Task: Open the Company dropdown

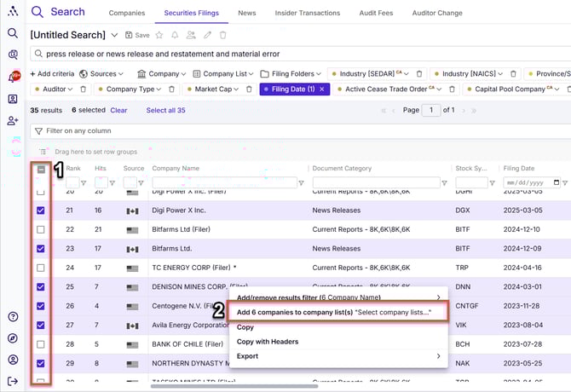Action: 161,73
